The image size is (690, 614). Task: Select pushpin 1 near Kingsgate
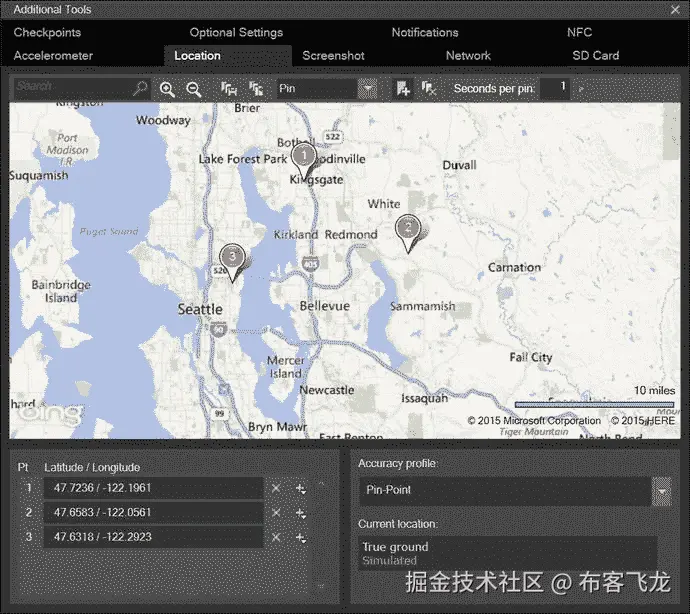(304, 161)
